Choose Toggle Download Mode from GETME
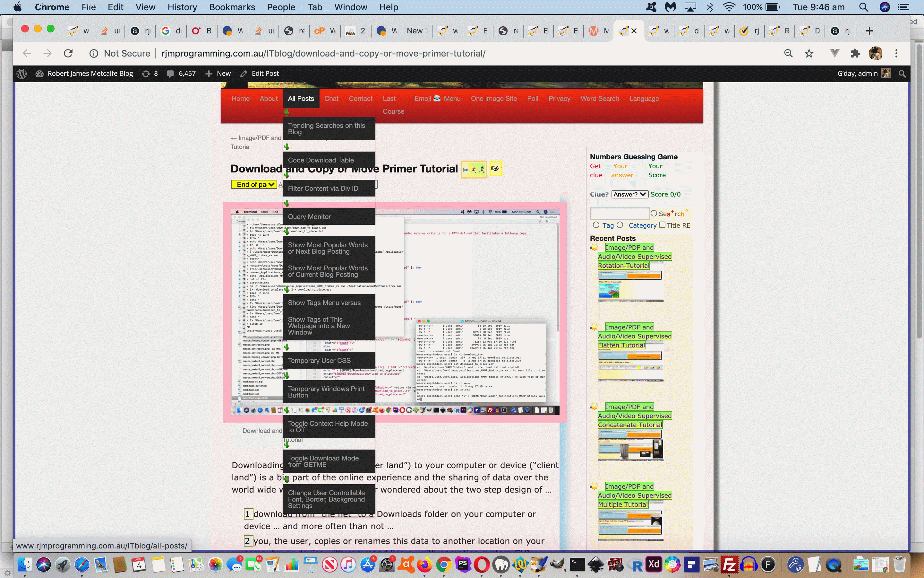The height and width of the screenshot is (578, 924). pyautogui.click(x=329, y=461)
